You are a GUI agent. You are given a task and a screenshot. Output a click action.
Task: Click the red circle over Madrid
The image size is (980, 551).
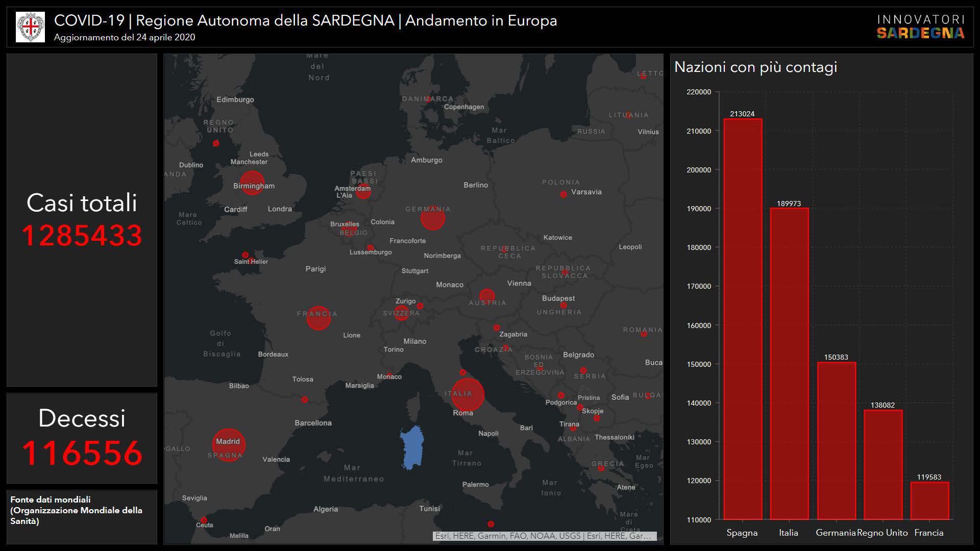click(x=229, y=445)
